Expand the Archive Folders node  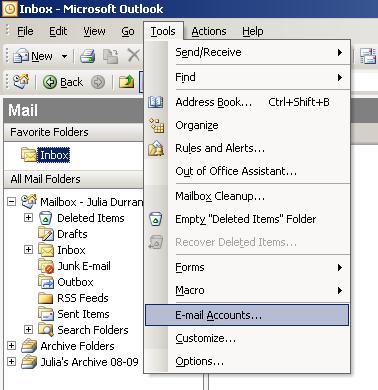click(11, 345)
